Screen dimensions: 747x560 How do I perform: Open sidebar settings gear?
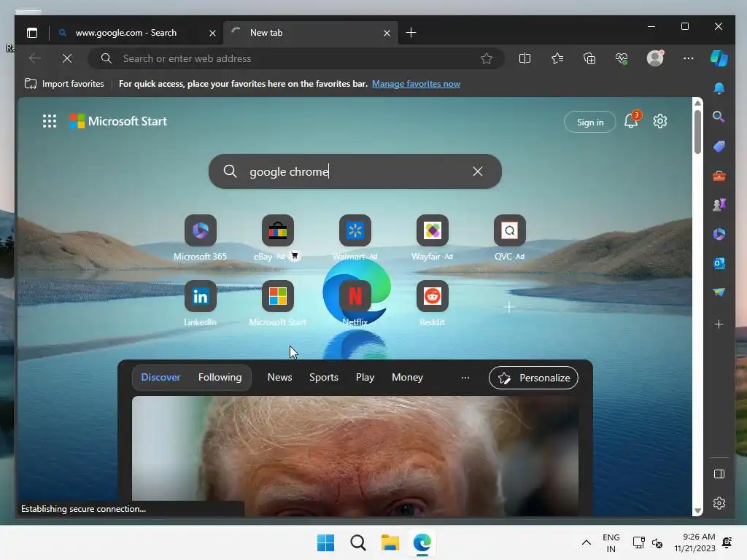coord(719,503)
